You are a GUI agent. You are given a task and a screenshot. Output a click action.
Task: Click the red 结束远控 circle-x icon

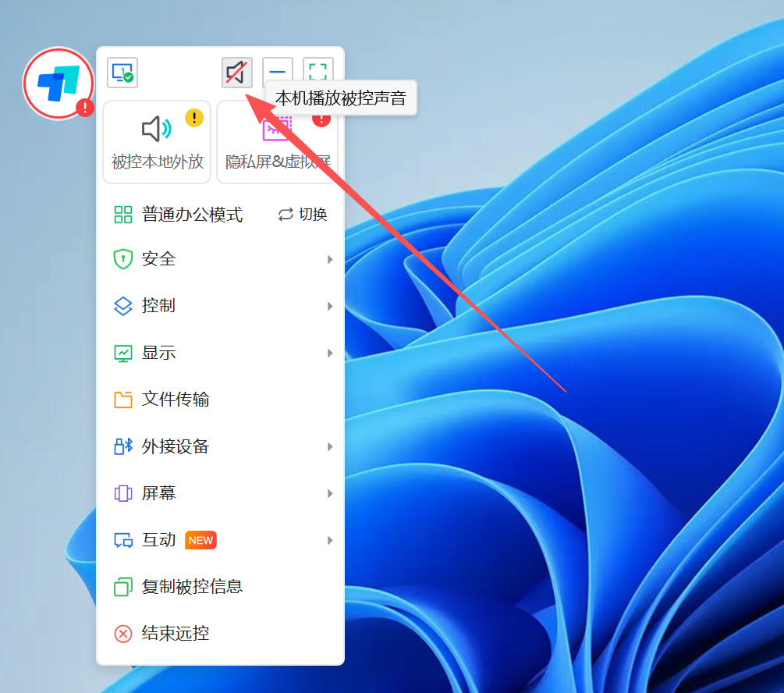coord(123,634)
